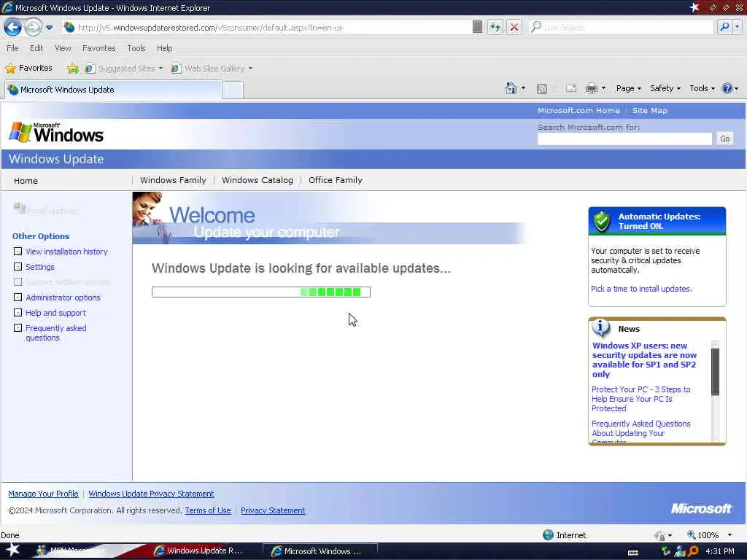The width and height of the screenshot is (747, 560).
Task: Click the red Stop loading icon
Action: pos(514,27)
